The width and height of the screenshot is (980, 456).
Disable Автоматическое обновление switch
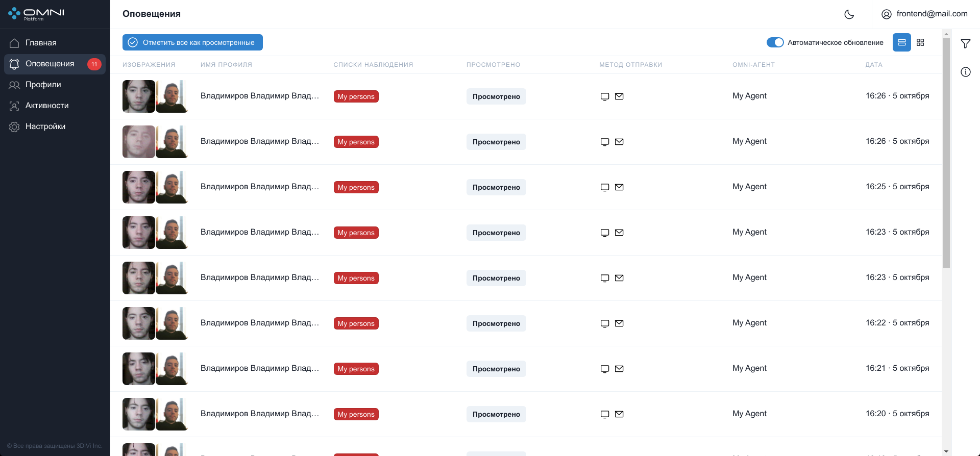(775, 42)
